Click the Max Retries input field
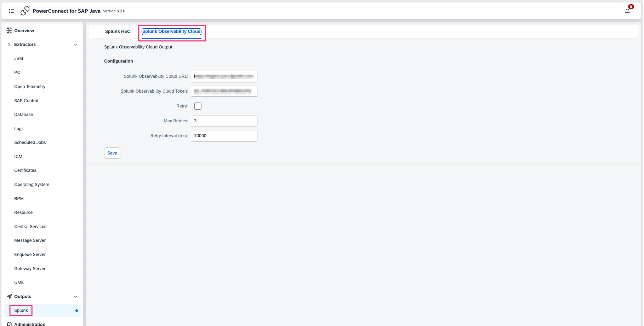This screenshot has width=644, height=326. (x=224, y=121)
